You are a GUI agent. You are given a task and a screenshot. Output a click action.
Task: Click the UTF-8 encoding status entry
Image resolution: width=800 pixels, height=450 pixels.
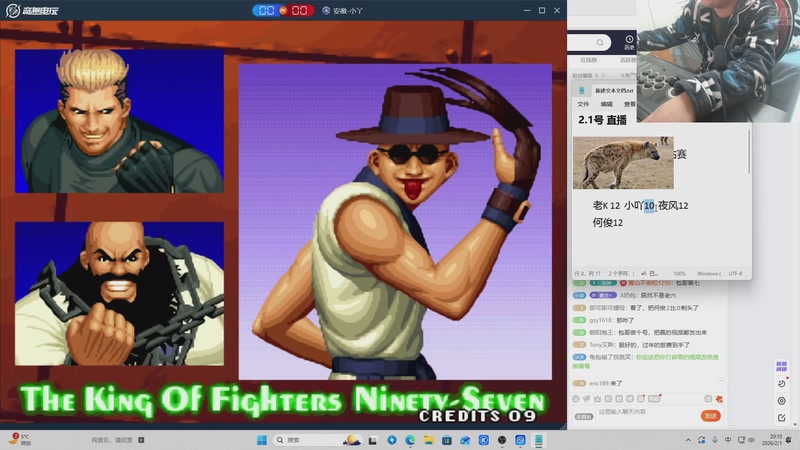tap(735, 273)
